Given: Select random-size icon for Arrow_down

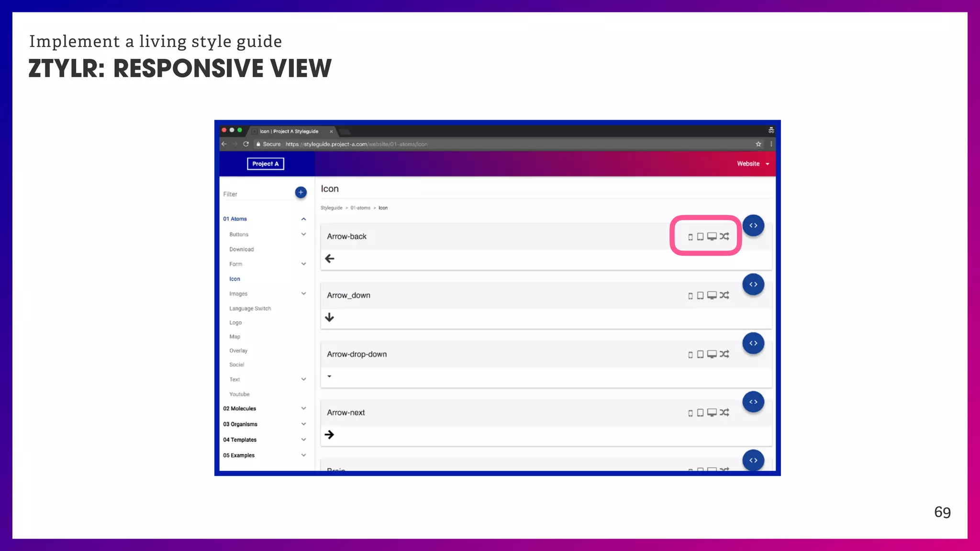Looking at the screenshot, I should pyautogui.click(x=724, y=295).
